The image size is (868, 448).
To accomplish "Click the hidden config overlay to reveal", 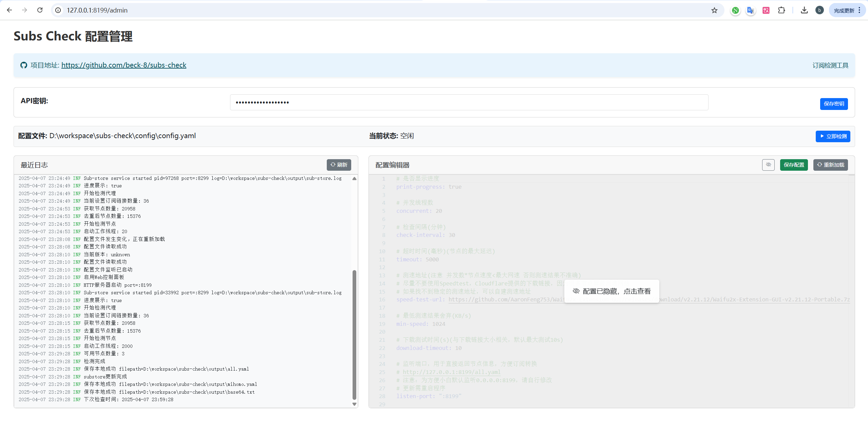I will 611,291.
